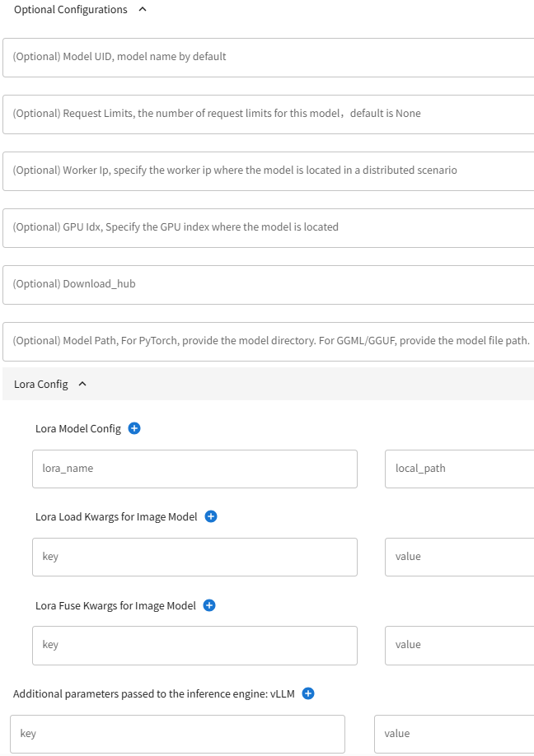The width and height of the screenshot is (534, 756).
Task: Collapse the Lora Config section
Action: tap(82, 384)
